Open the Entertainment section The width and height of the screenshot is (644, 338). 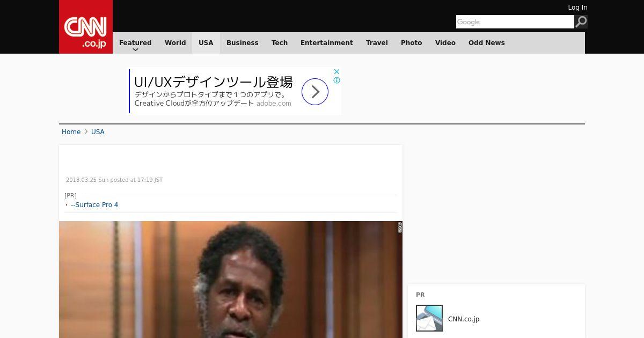(x=327, y=43)
